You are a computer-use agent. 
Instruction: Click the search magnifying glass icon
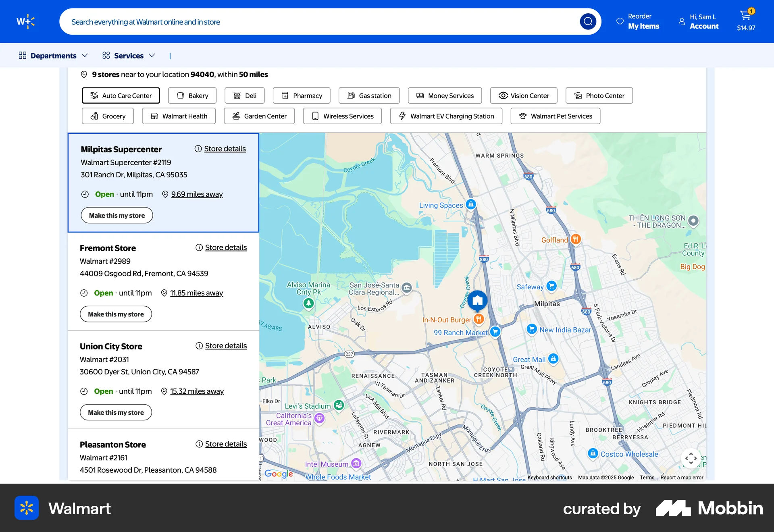(588, 21)
